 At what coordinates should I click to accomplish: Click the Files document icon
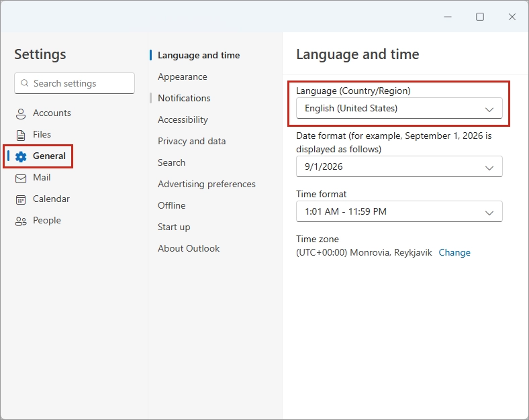(21, 135)
